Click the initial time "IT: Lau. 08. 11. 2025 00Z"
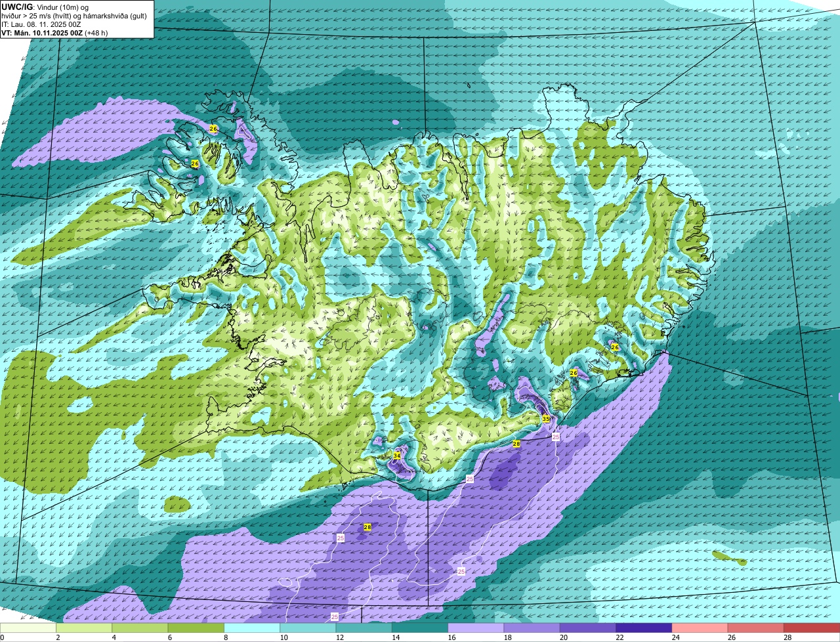 coord(41,24)
